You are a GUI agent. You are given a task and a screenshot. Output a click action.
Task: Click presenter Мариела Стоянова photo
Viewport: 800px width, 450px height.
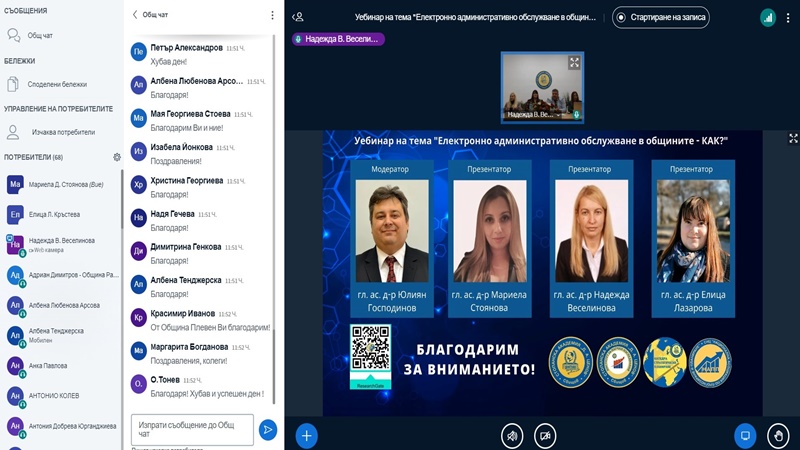tap(490, 231)
